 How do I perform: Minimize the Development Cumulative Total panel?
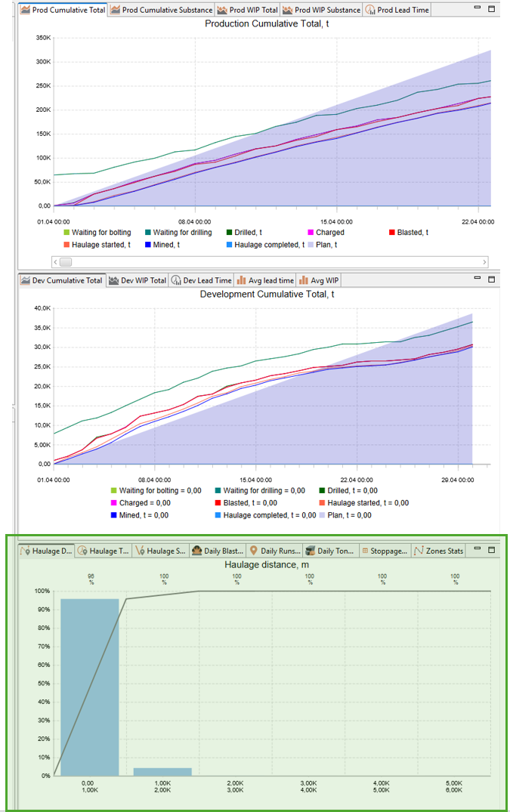[478, 278]
